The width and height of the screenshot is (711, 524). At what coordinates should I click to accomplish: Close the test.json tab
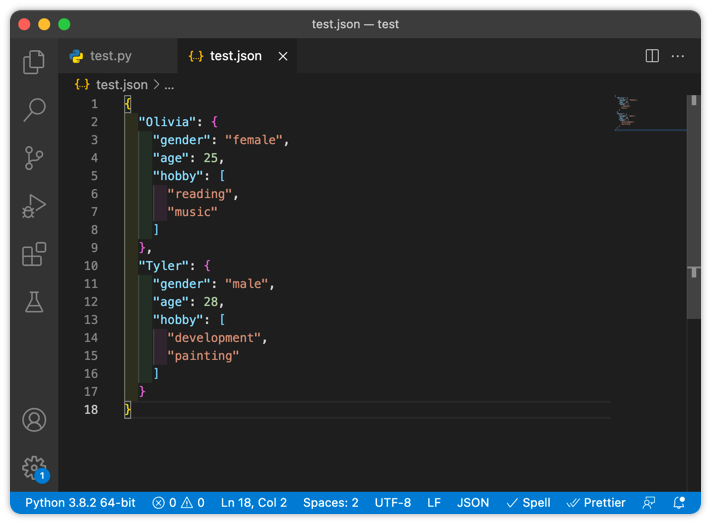click(283, 56)
